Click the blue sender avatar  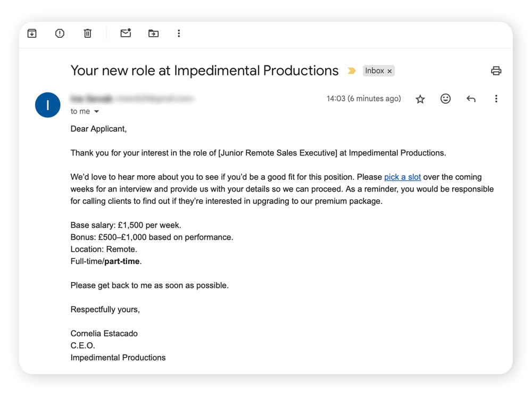47,105
